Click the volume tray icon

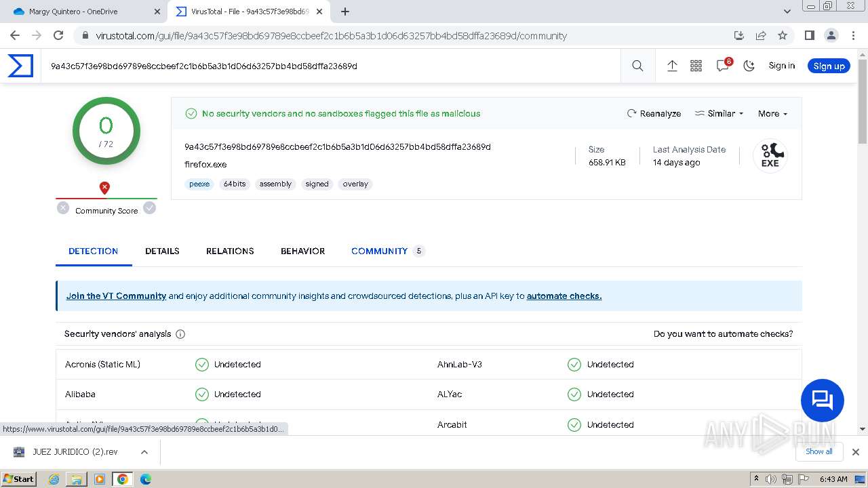point(771,479)
